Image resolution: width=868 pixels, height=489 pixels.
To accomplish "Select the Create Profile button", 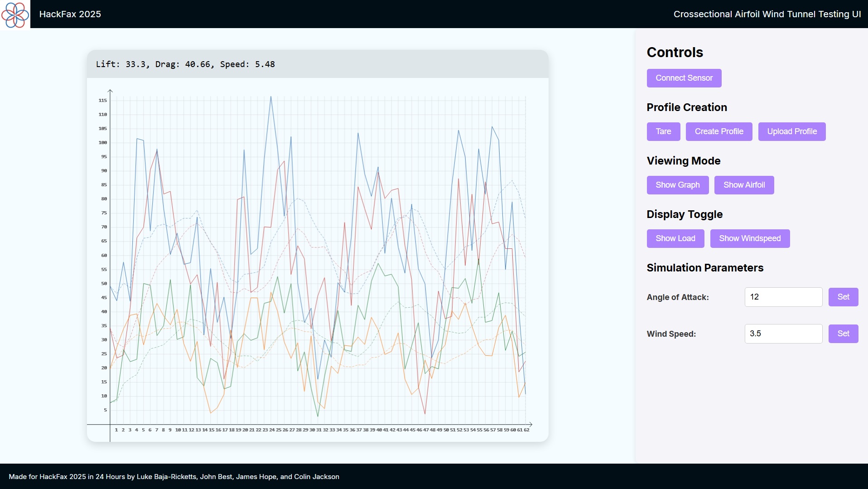I will pos(719,131).
